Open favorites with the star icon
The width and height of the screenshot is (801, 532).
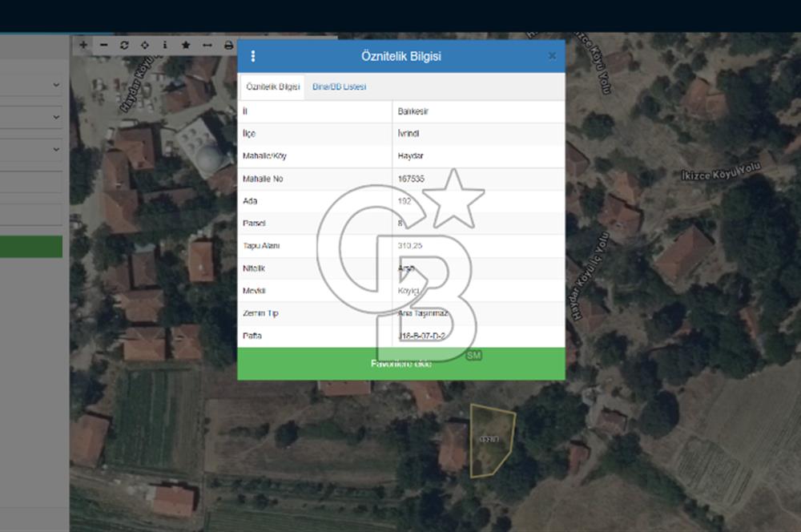tap(186, 45)
